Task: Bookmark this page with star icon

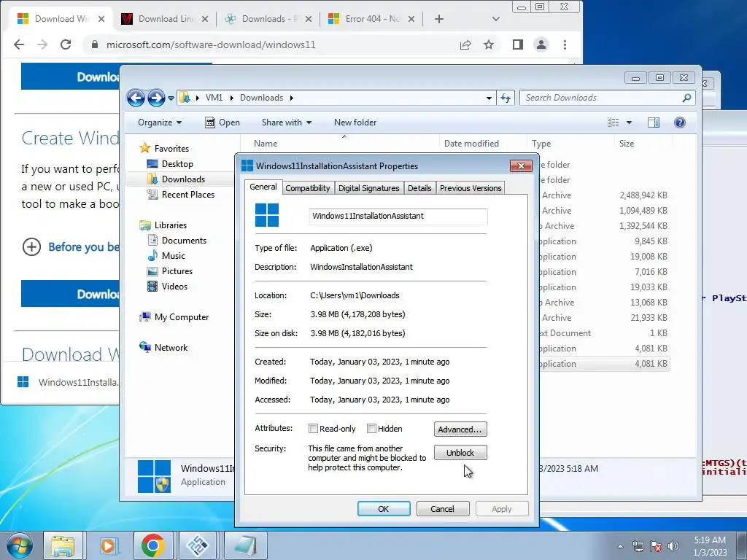Action: click(489, 44)
